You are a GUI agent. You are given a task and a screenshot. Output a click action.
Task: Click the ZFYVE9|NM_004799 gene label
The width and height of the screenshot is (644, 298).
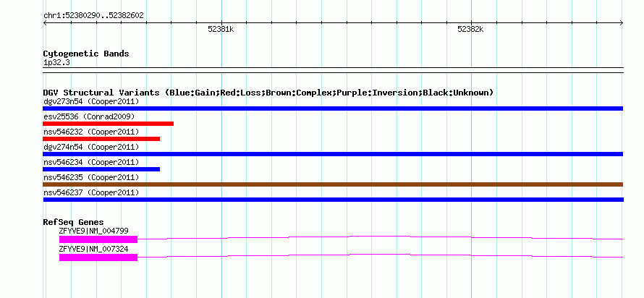(93, 231)
